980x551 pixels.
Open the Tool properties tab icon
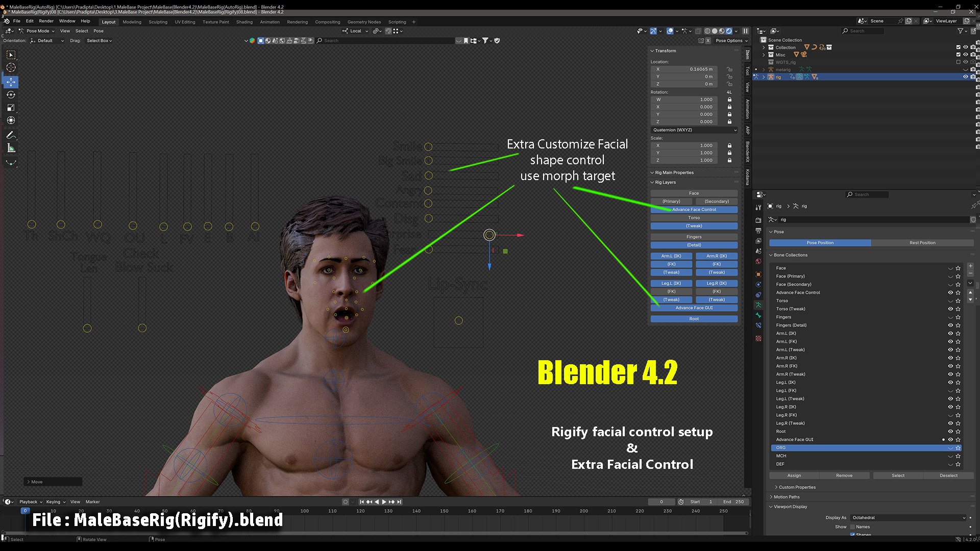(x=758, y=207)
